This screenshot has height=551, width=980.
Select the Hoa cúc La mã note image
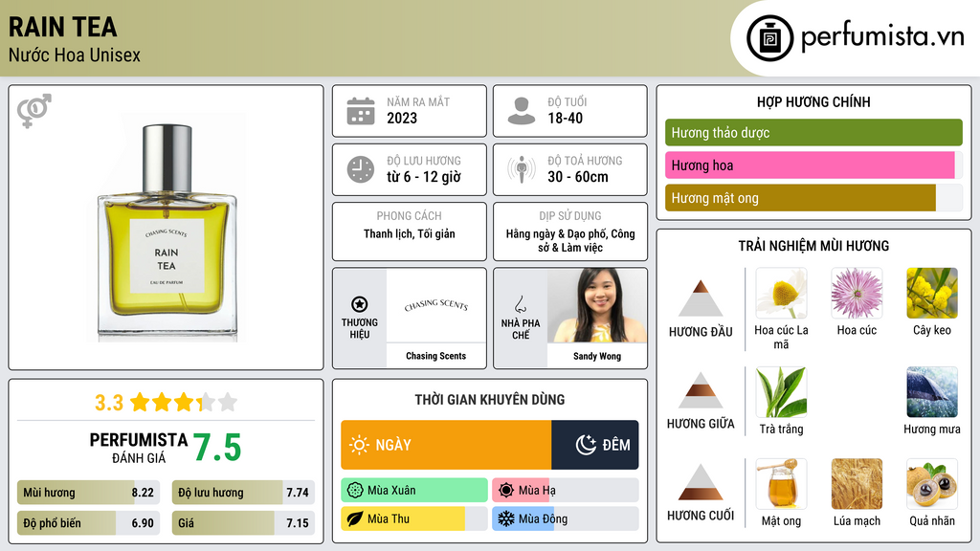click(781, 293)
